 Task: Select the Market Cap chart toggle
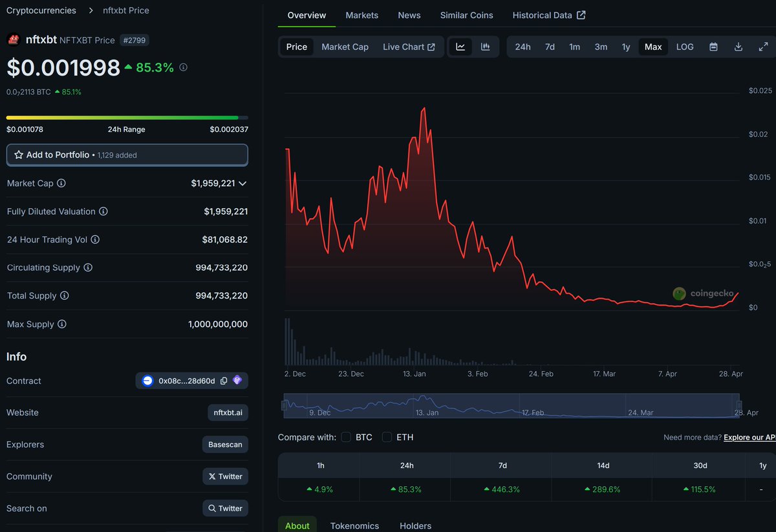coord(345,47)
